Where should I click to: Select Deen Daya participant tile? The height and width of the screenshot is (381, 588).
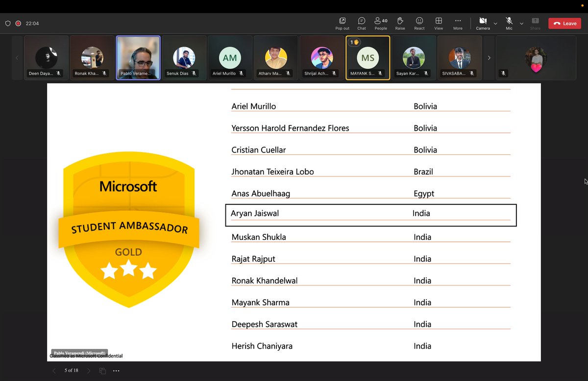[47, 58]
